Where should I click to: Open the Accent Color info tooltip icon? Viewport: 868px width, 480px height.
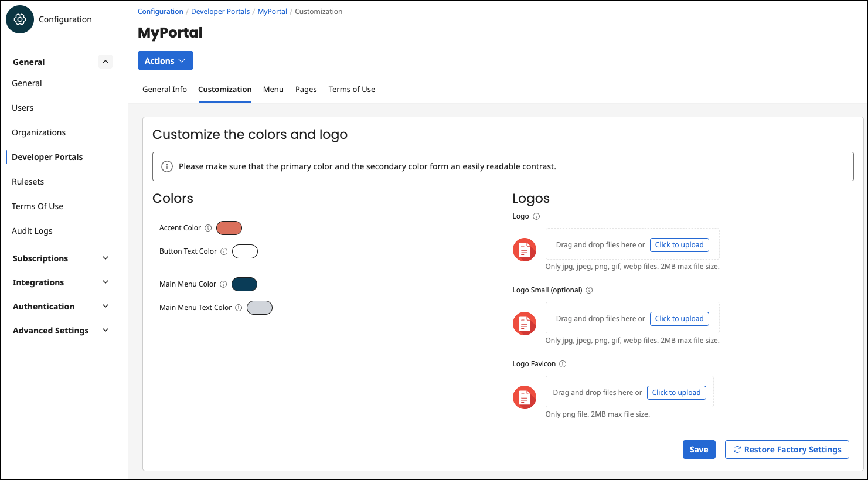coord(209,227)
